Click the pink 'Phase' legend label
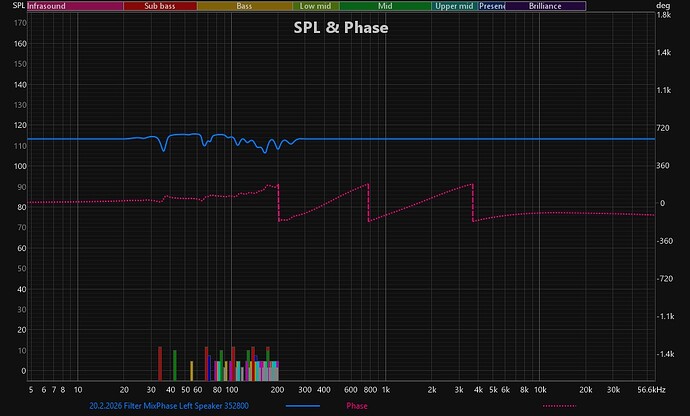The height and width of the screenshot is (416, 690). click(357, 406)
